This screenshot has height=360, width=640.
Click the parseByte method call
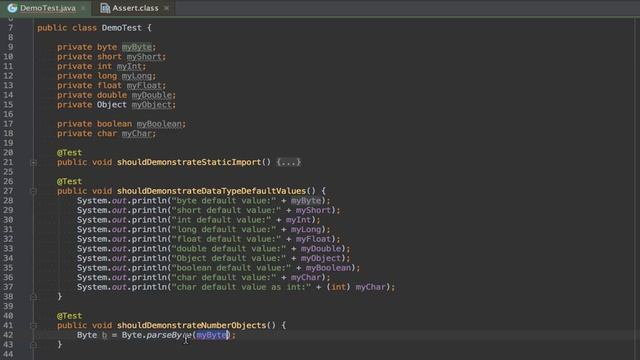(169, 335)
